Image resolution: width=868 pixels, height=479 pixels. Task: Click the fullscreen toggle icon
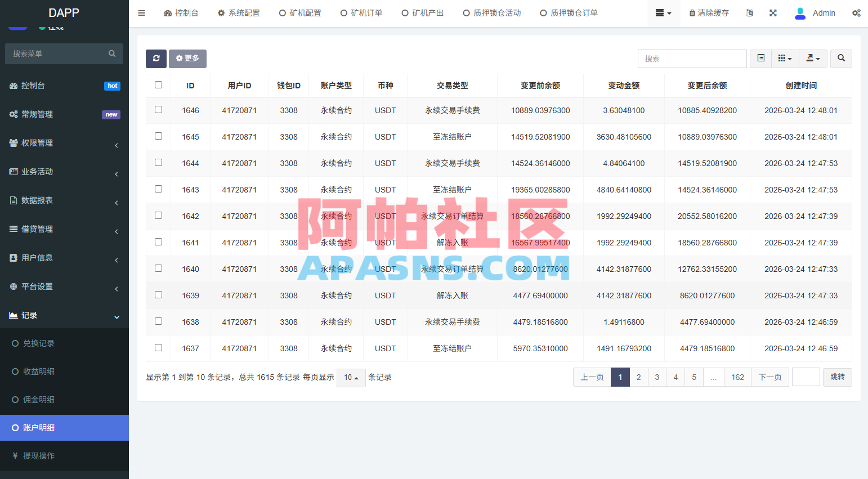(773, 13)
